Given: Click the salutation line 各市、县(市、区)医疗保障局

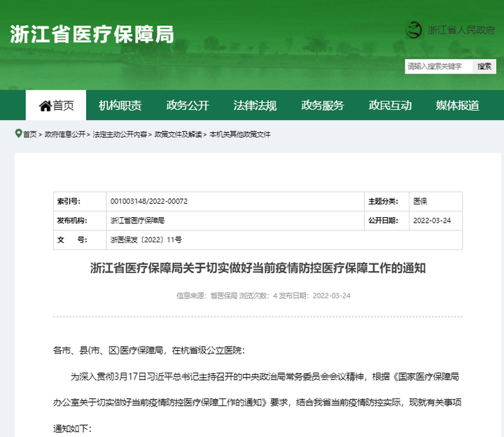Looking at the screenshot, I should click(x=149, y=350).
